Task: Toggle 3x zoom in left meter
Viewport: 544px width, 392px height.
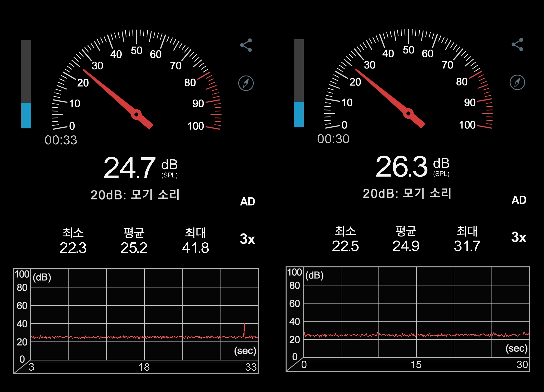Action: (247, 239)
